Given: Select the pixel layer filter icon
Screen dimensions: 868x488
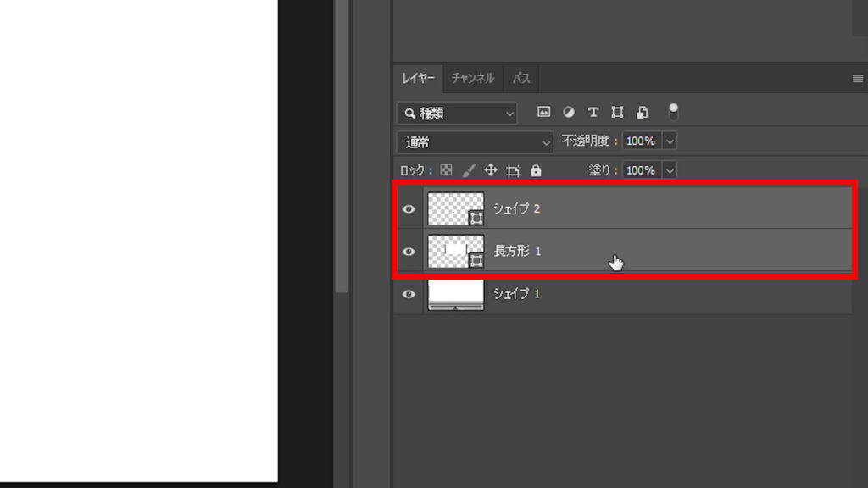Looking at the screenshot, I should 544,111.
